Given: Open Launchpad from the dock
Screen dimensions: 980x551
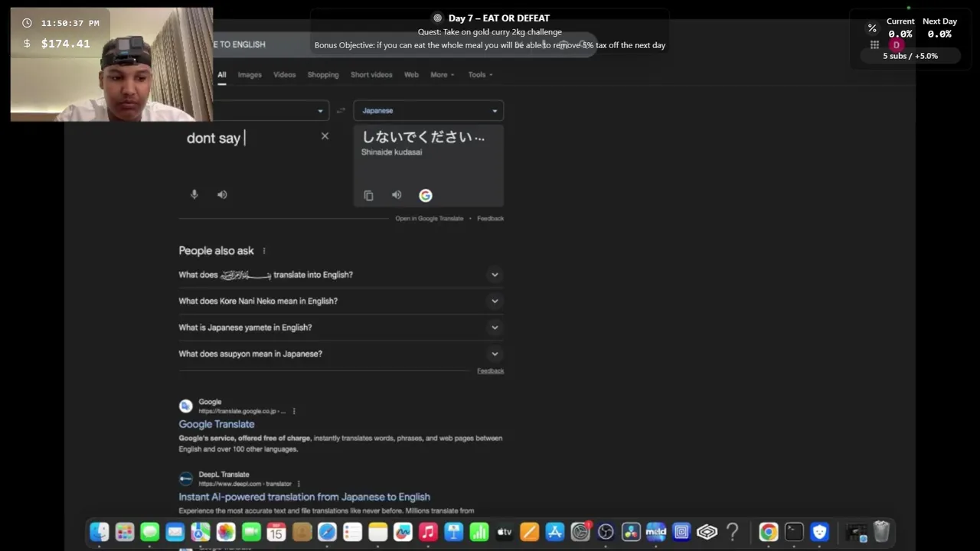Looking at the screenshot, I should point(125,532).
